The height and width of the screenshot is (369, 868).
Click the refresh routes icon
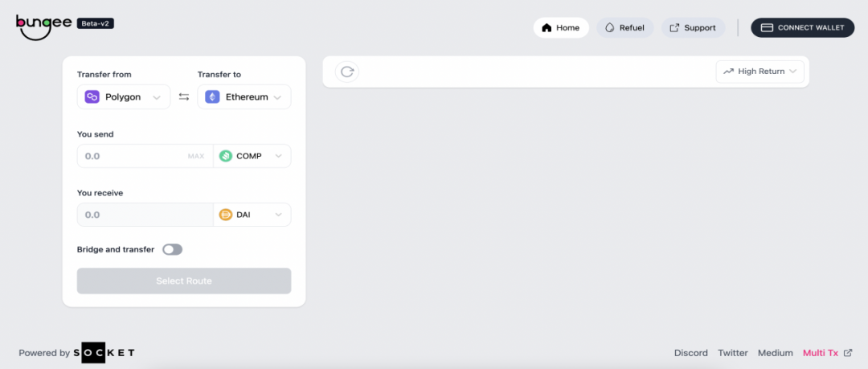[347, 72]
